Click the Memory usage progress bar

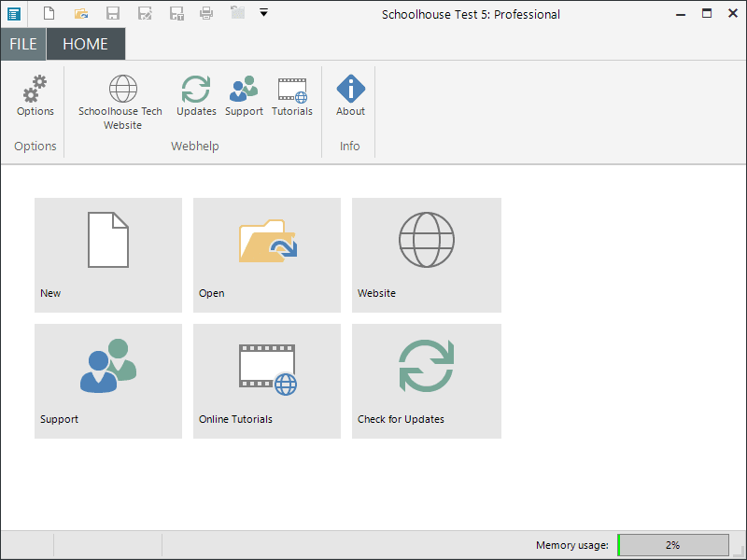673,545
